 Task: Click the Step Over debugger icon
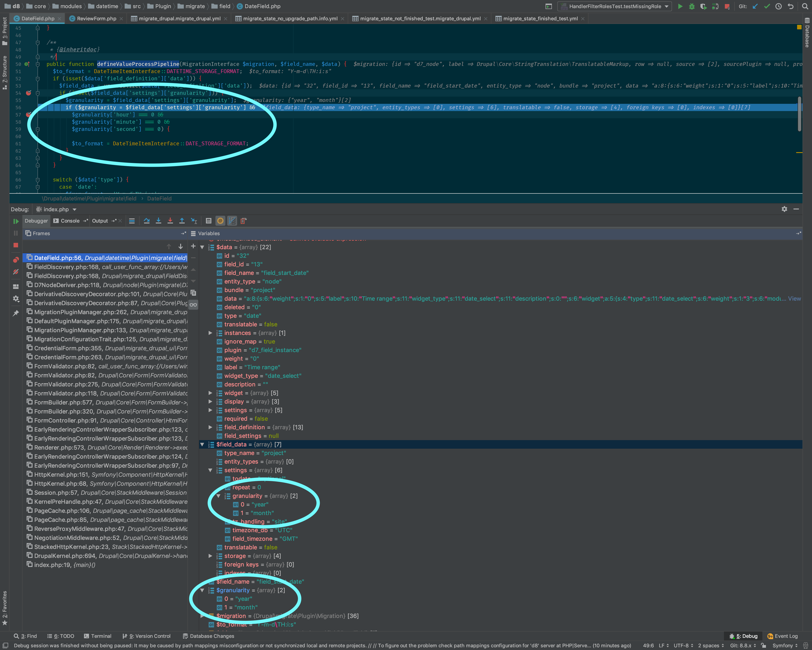coord(147,221)
